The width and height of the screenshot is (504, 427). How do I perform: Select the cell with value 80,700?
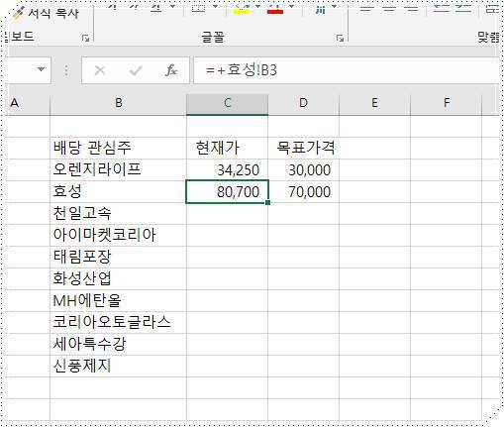click(x=227, y=191)
